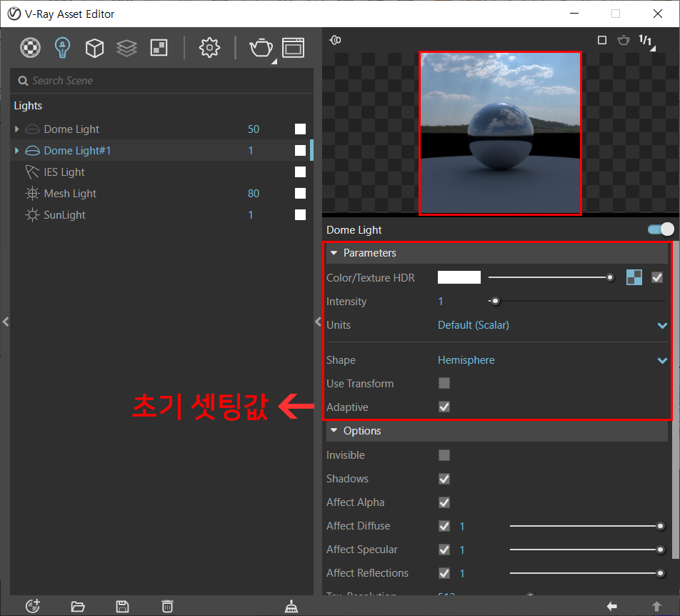680x616 pixels.
Task: Uncheck the Affect Reflections checkbox
Action: (444, 573)
